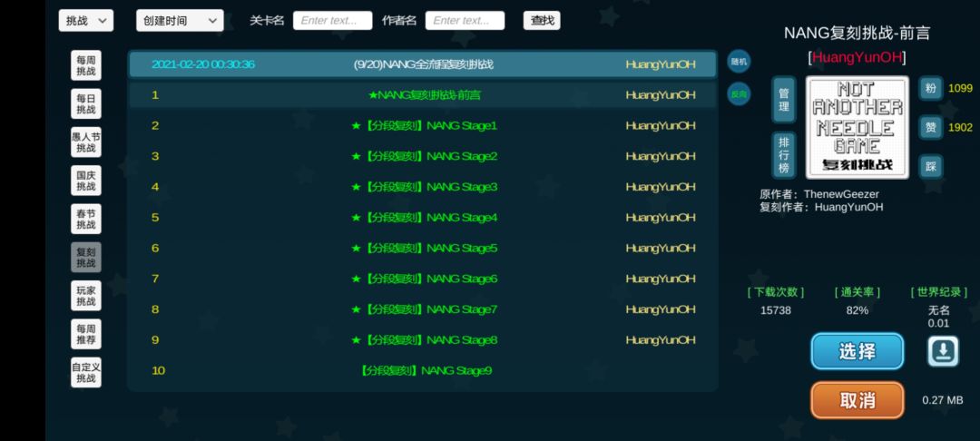The height and width of the screenshot is (441, 980).
Task: Open the 管理 manage button
Action: (784, 100)
